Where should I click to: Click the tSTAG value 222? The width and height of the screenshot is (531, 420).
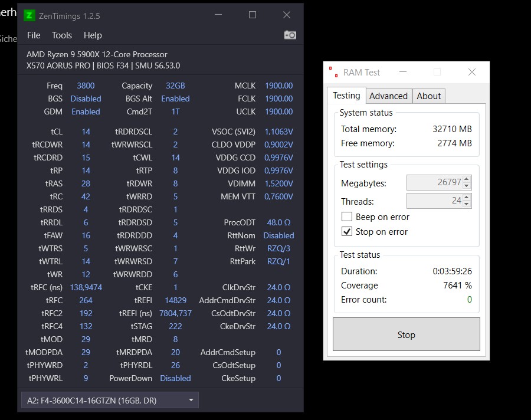[x=175, y=326]
